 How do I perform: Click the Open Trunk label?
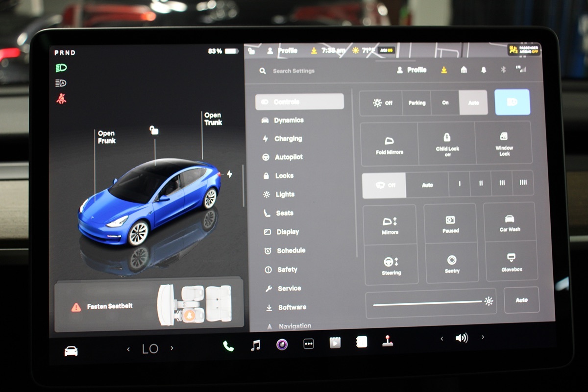click(x=213, y=119)
